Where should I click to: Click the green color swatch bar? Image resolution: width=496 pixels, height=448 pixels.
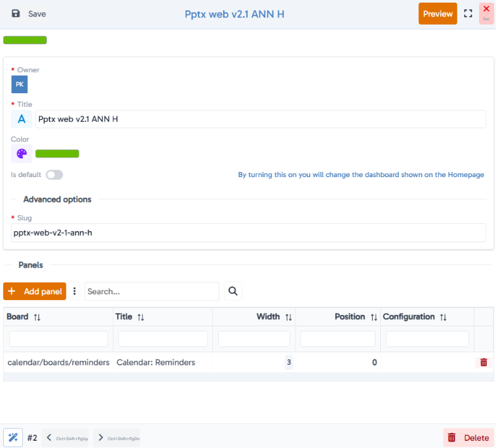(x=57, y=154)
